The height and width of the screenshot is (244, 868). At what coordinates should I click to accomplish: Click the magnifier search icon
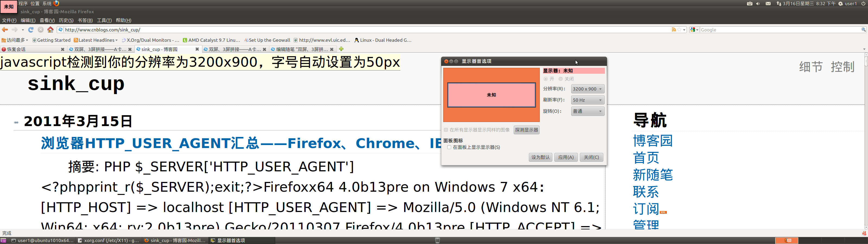(864, 30)
